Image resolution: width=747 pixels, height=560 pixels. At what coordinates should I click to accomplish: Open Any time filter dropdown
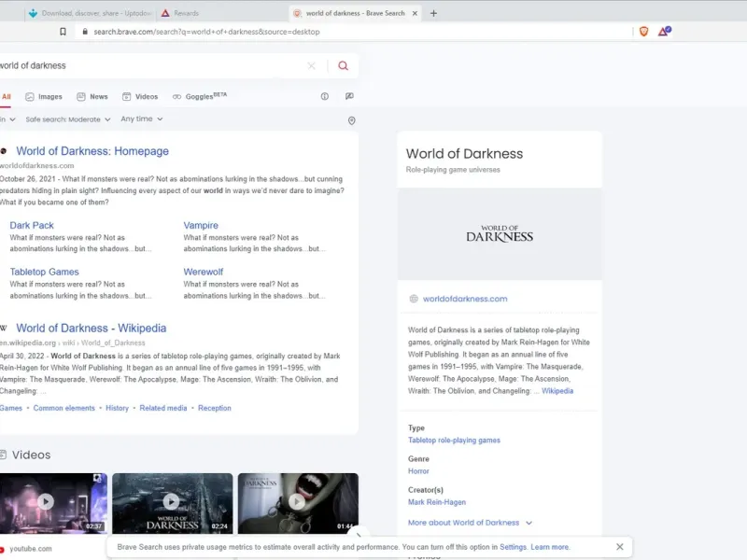coord(142,119)
